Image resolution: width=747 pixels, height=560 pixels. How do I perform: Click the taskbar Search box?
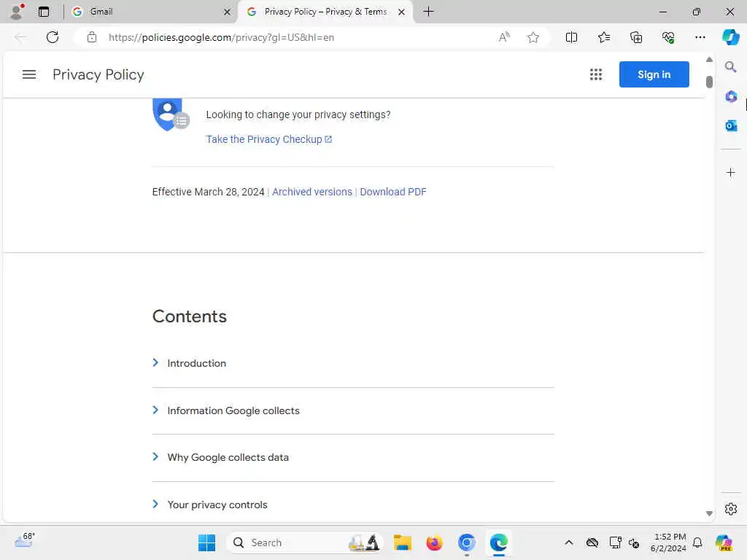[305, 542]
